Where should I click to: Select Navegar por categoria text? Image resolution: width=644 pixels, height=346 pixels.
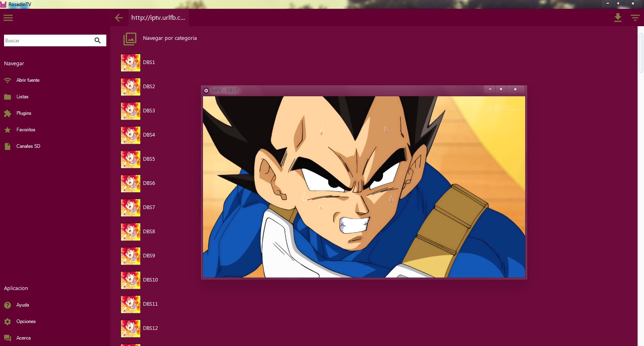[170, 38]
